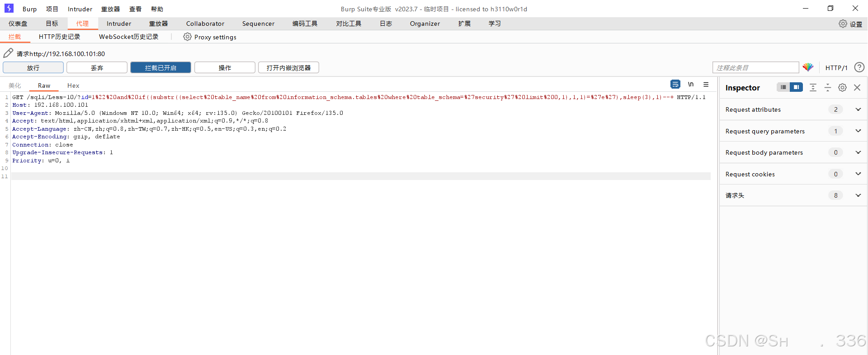
Task: Open the 日志 logger tab
Action: click(x=386, y=24)
